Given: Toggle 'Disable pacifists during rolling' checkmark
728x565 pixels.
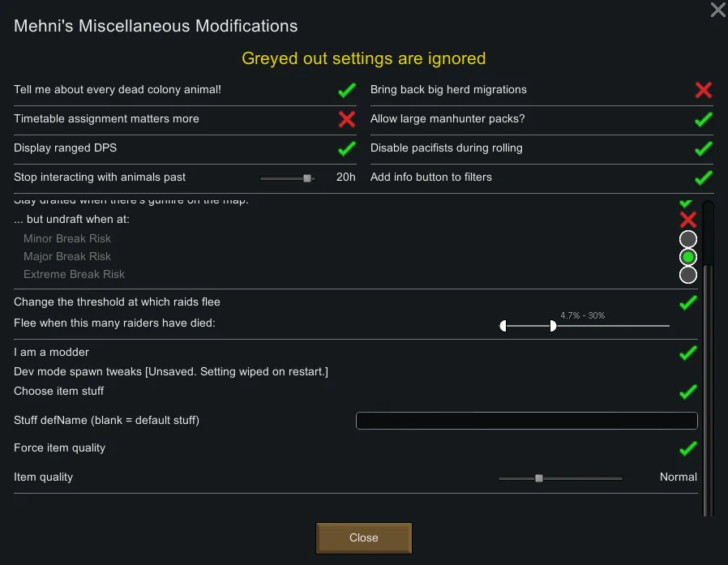Looking at the screenshot, I should click(704, 148).
